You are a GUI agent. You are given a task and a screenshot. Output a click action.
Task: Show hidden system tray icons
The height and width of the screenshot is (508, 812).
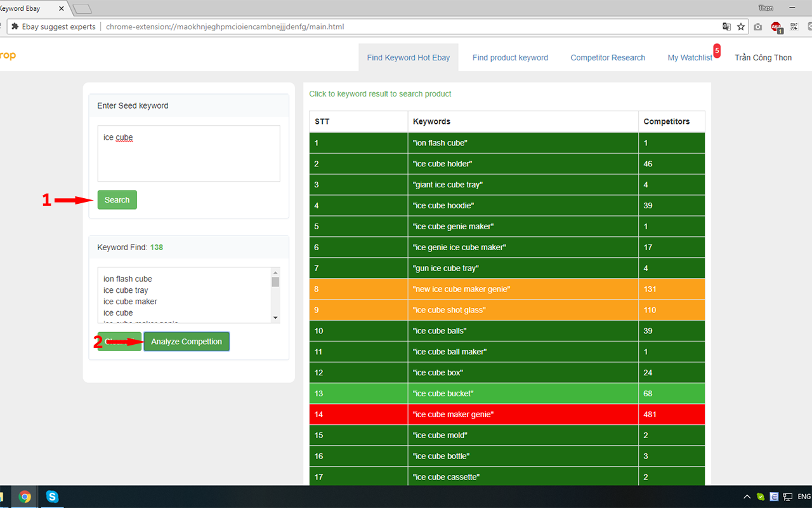(x=746, y=497)
